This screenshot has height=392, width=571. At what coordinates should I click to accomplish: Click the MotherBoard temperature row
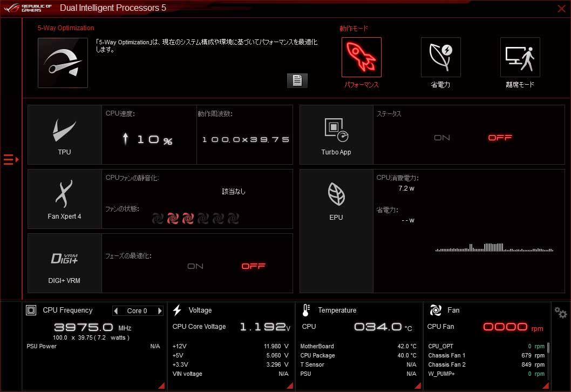(358, 346)
